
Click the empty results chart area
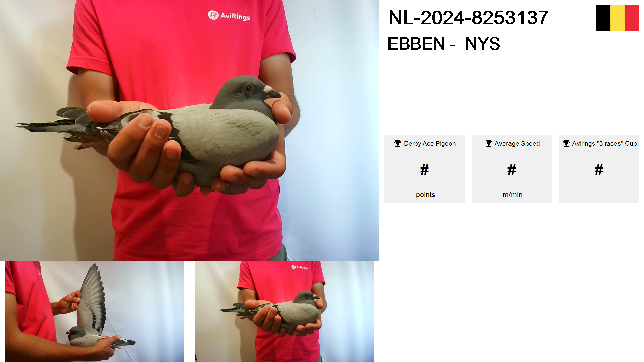point(511,275)
